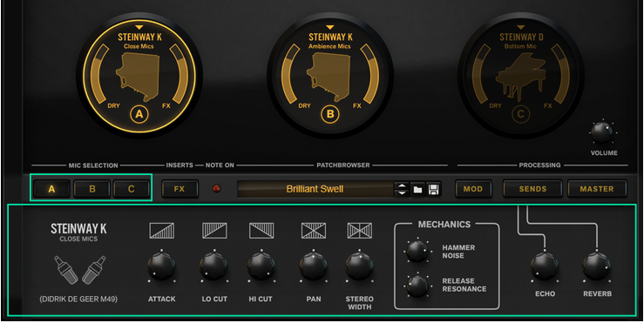644x323 pixels.
Task: Click the MECHANICS section heading
Action: (444, 225)
